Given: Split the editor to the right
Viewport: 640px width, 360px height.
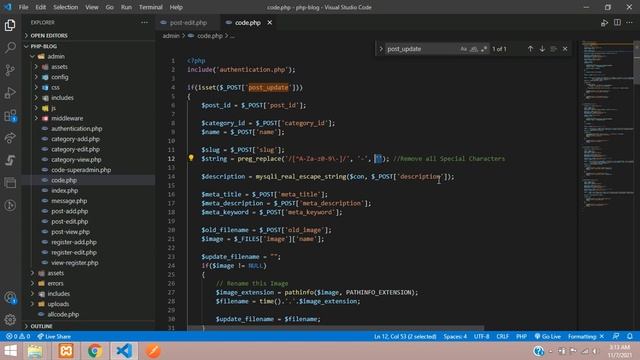Looking at the screenshot, I should click(x=617, y=22).
